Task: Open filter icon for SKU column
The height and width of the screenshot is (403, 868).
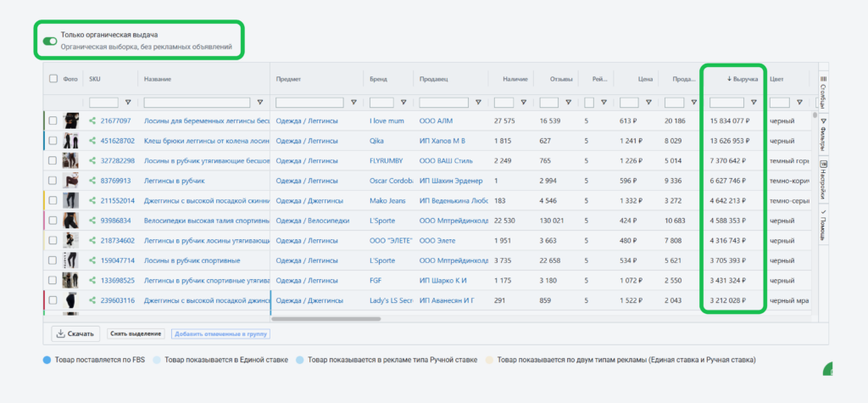Action: point(128,102)
